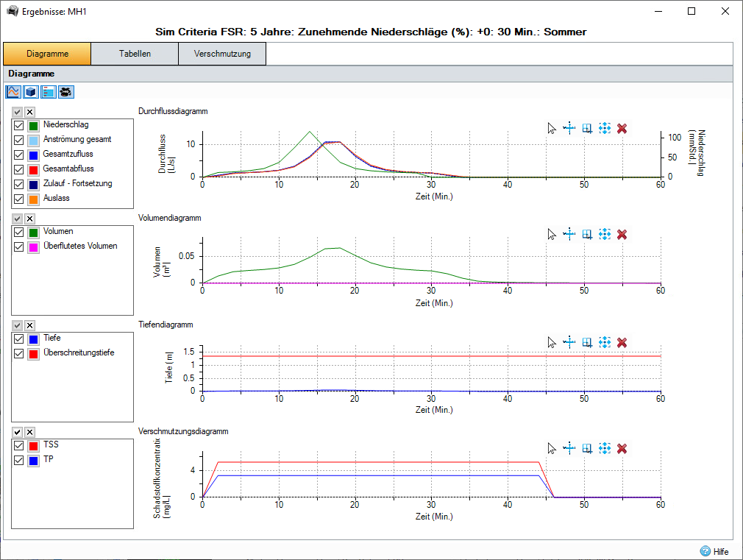Check all series above Tiefe legend

point(17,325)
